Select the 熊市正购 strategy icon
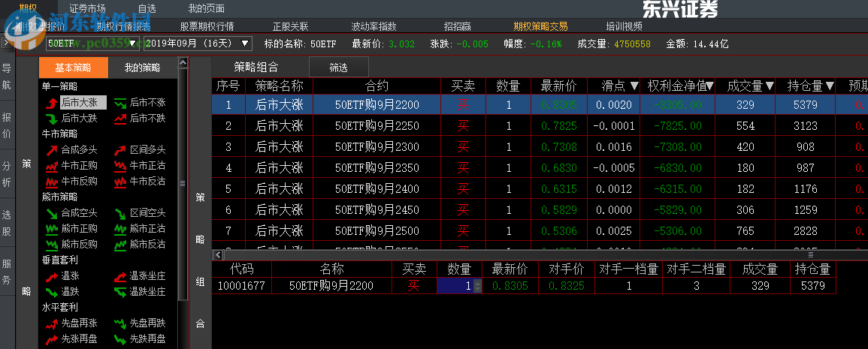This screenshot has width=868, height=349. point(51,228)
